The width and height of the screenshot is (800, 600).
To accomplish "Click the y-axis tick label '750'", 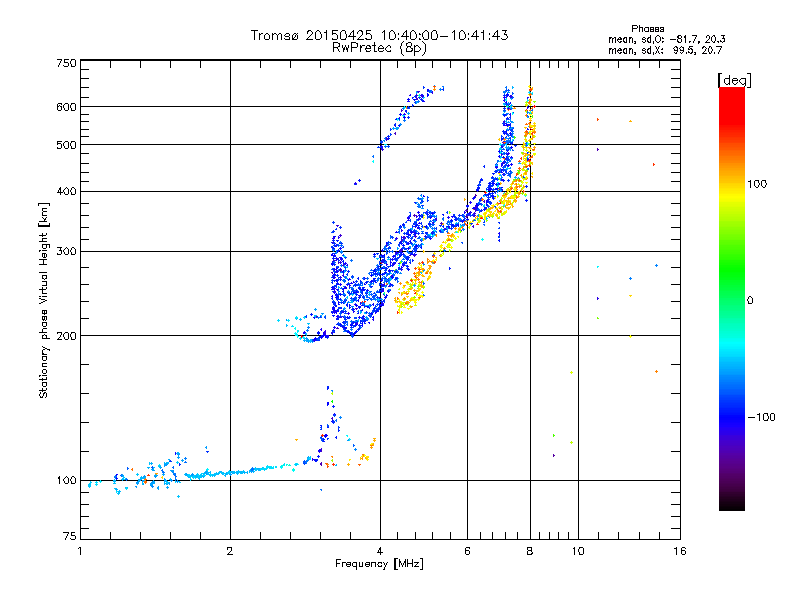I will (67, 63).
